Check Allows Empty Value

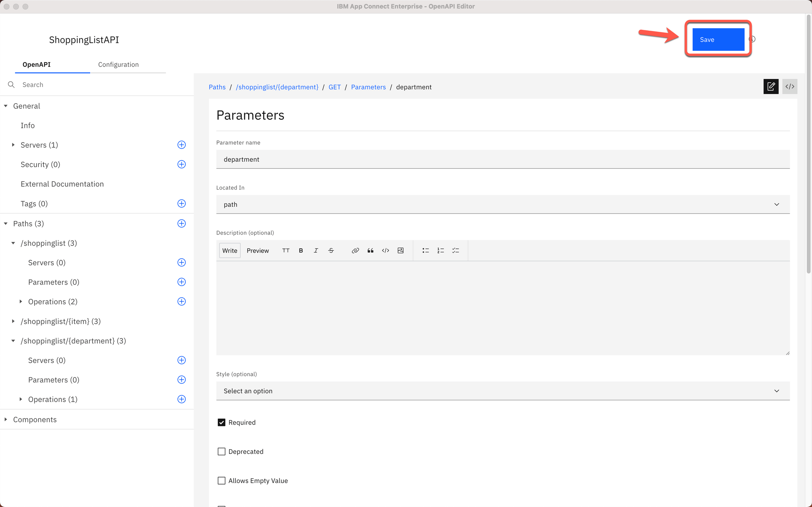click(x=221, y=481)
